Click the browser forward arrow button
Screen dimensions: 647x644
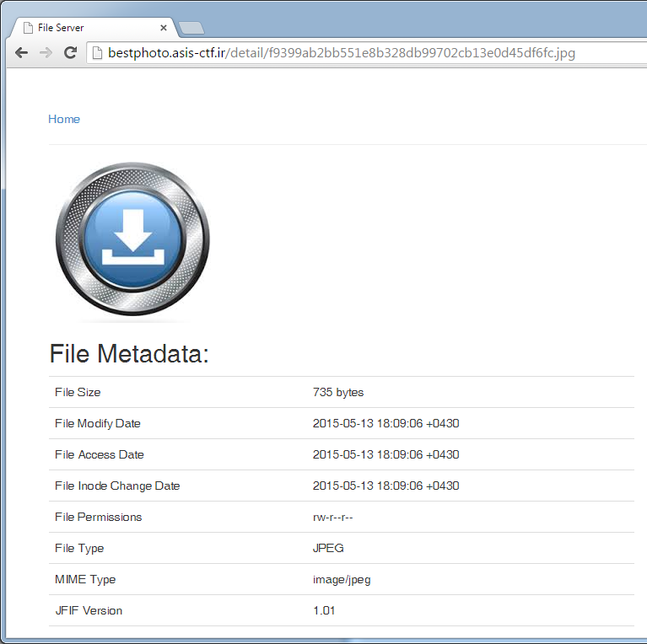click(46, 53)
